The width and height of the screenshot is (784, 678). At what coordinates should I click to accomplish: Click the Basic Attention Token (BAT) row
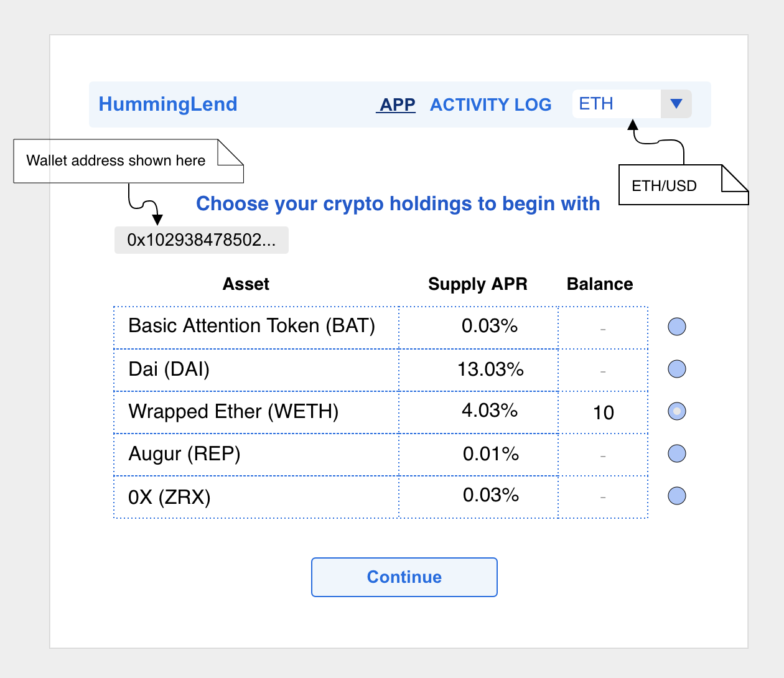point(251,326)
